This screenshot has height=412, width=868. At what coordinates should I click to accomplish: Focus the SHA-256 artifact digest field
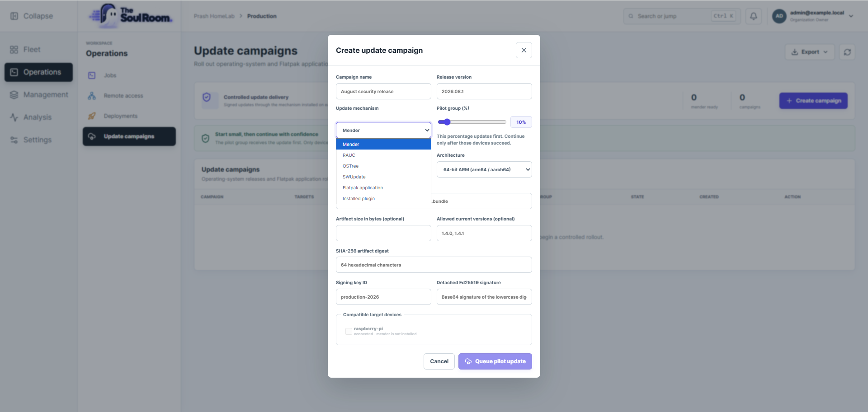pos(434,265)
